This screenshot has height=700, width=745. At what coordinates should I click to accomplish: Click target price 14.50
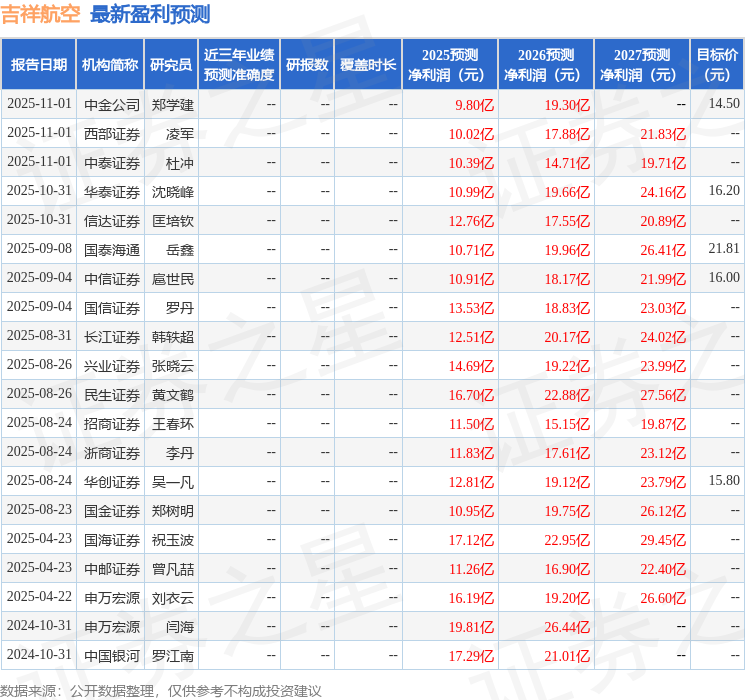coord(724,103)
